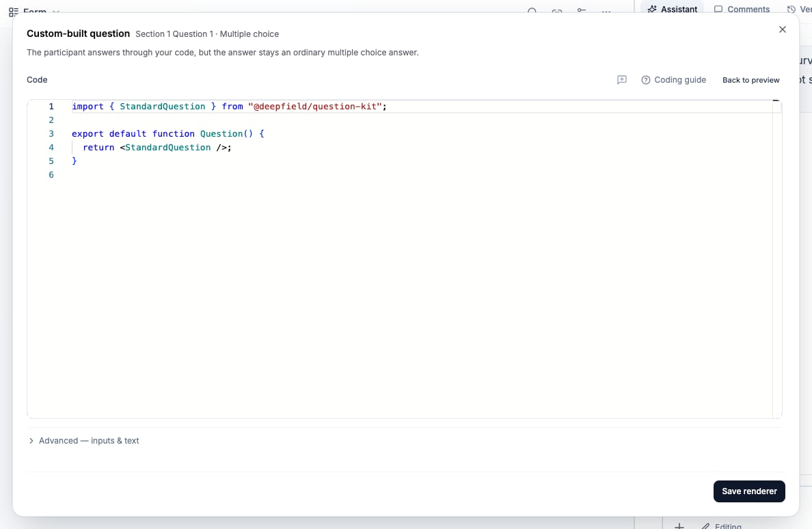
Task: Click the import statement on line 1
Action: pyautogui.click(x=229, y=106)
